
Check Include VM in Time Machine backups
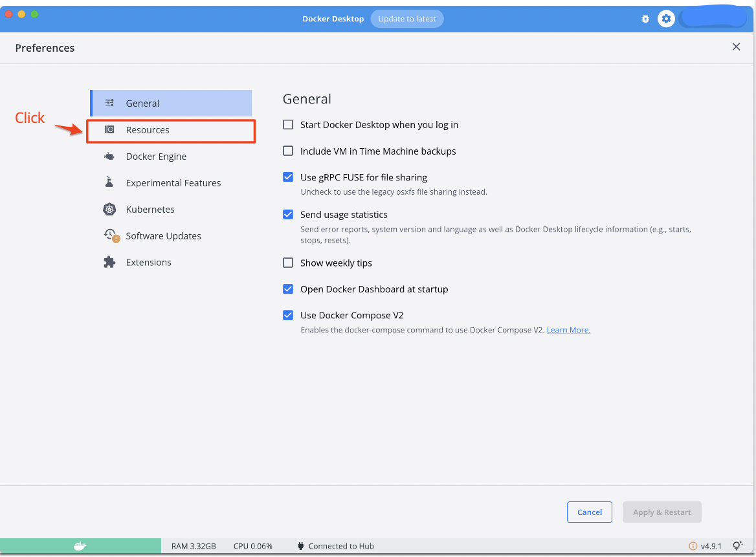coord(288,151)
